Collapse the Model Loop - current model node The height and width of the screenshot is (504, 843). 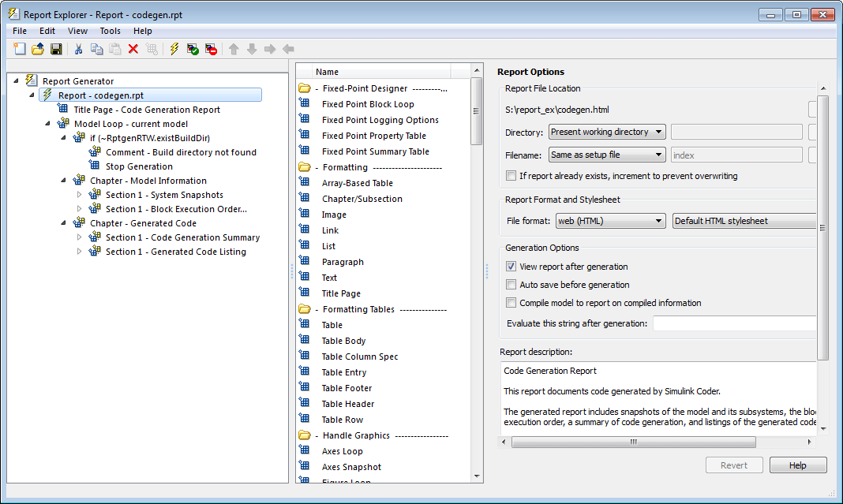tap(48, 124)
